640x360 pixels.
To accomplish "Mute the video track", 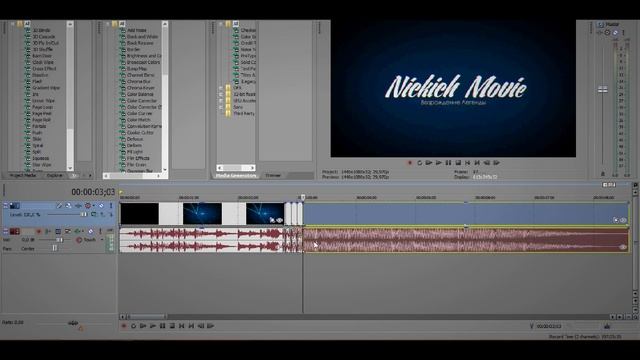I will coord(101,206).
